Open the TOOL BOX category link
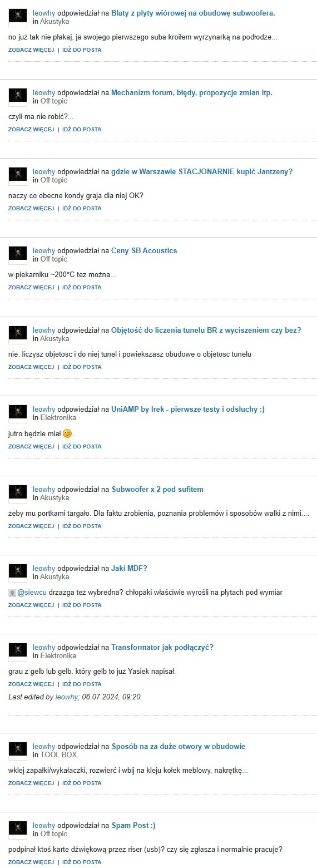Image resolution: width=317 pixels, height=868 pixels. click(59, 754)
